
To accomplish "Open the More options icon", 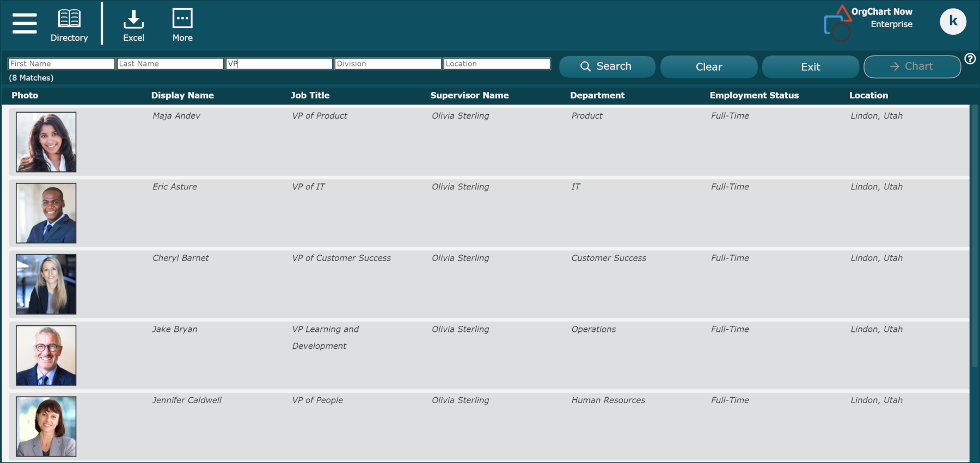I will tap(182, 25).
